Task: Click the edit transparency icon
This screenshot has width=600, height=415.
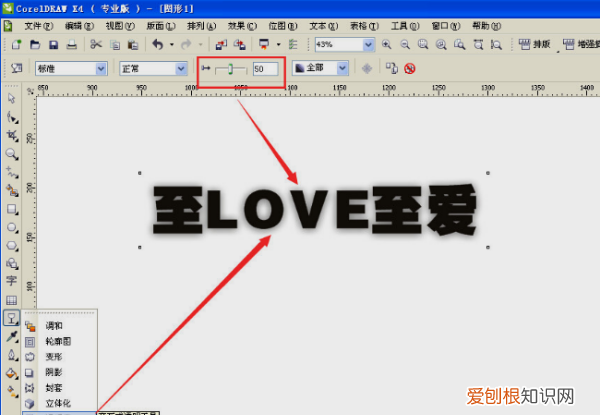Action: click(x=16, y=68)
